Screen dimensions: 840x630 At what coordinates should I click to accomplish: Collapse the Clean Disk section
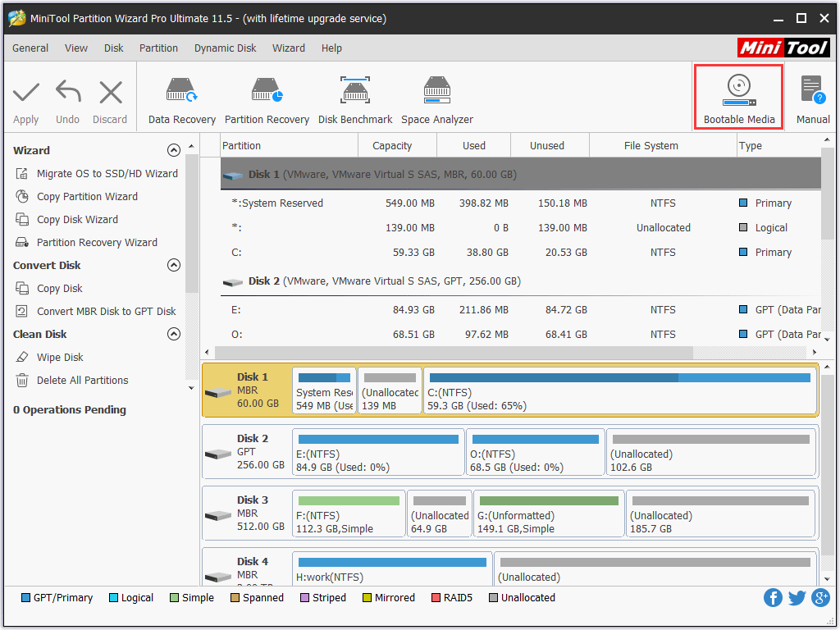pyautogui.click(x=173, y=334)
